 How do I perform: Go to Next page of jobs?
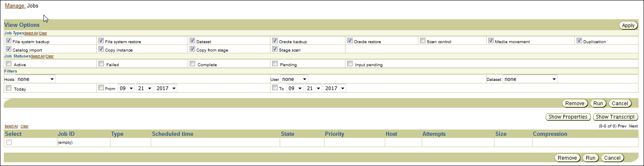[x=634, y=126]
